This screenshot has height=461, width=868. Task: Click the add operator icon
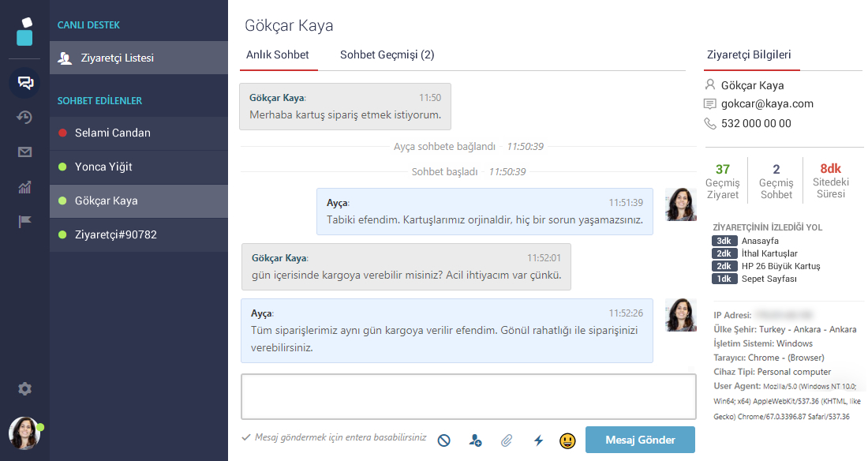tap(475, 440)
